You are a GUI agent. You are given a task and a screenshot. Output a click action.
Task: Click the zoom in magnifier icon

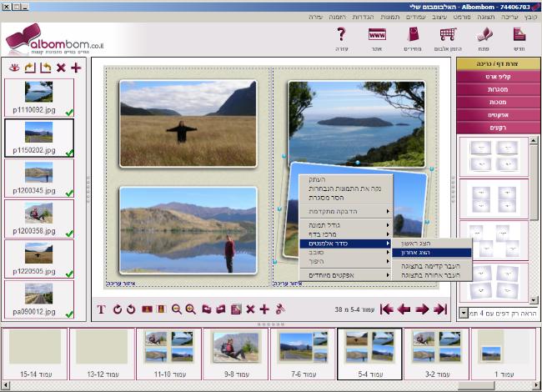click(190, 309)
